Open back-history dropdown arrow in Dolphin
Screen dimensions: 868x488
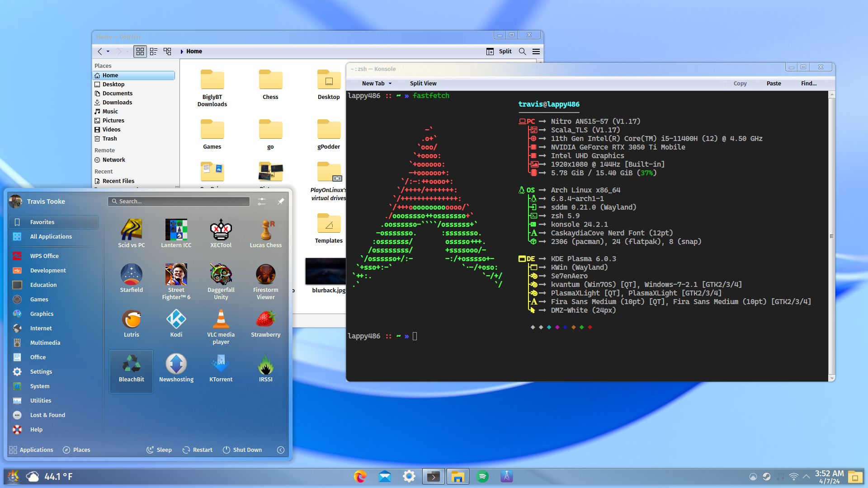coord(108,52)
